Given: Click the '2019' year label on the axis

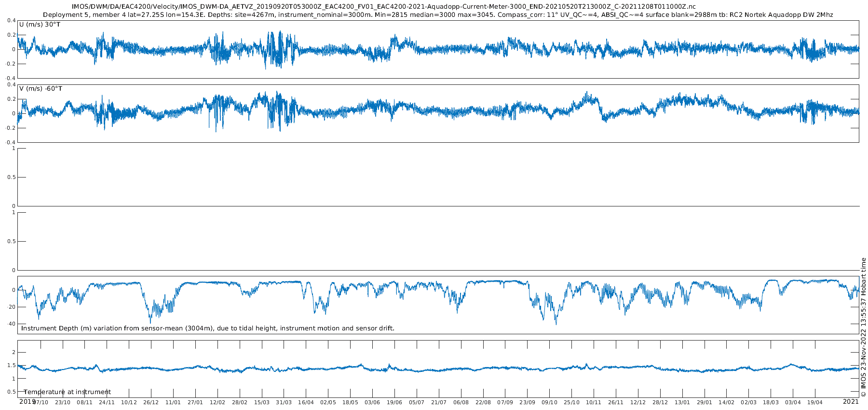Looking at the screenshot, I should (27, 401).
